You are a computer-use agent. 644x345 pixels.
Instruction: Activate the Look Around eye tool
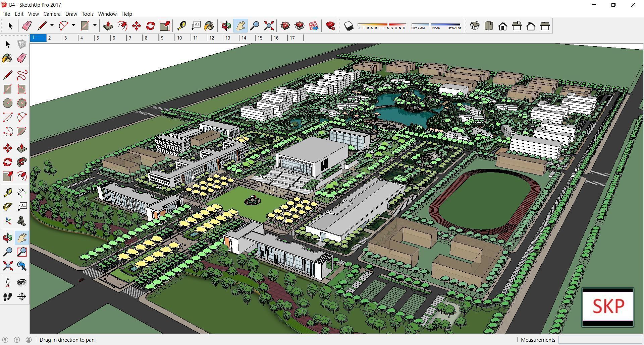click(x=22, y=283)
